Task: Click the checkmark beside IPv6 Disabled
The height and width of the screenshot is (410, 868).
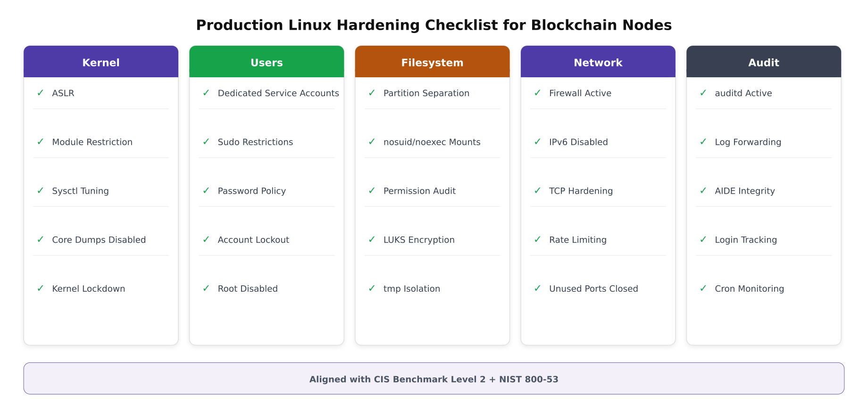Action: (537, 142)
